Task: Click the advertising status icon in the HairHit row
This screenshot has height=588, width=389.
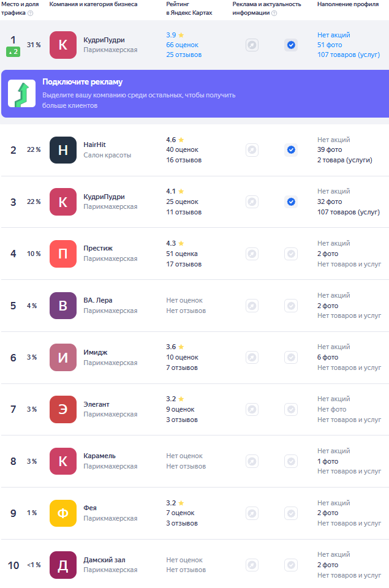Action: 252,150
